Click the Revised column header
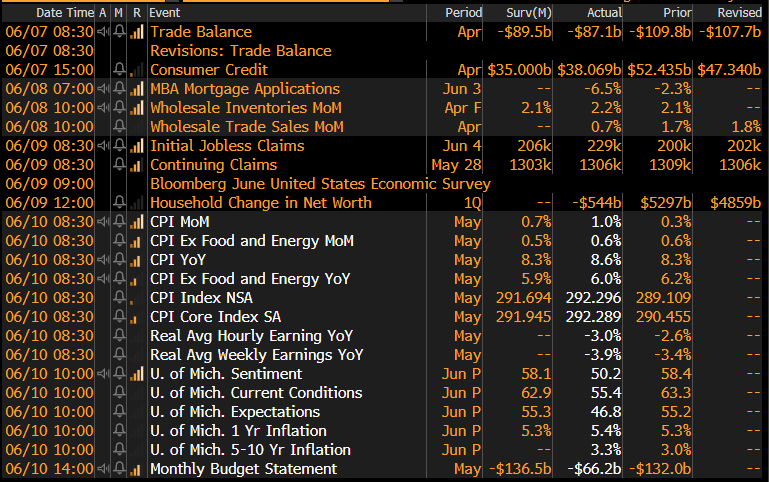The width and height of the screenshot is (769, 482). [738, 12]
